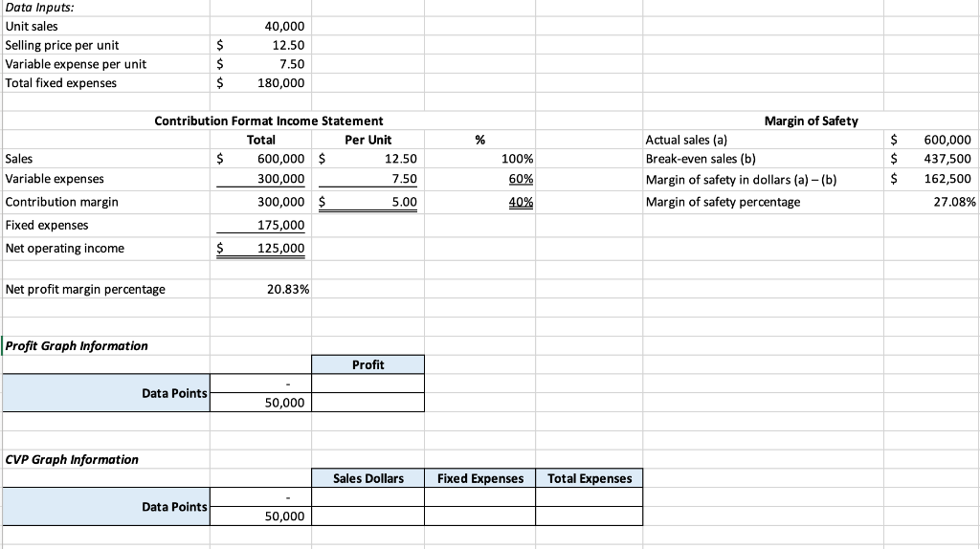Click the Margin of safety in dollars value 162,500
The height and width of the screenshot is (549, 980).
pos(947,179)
